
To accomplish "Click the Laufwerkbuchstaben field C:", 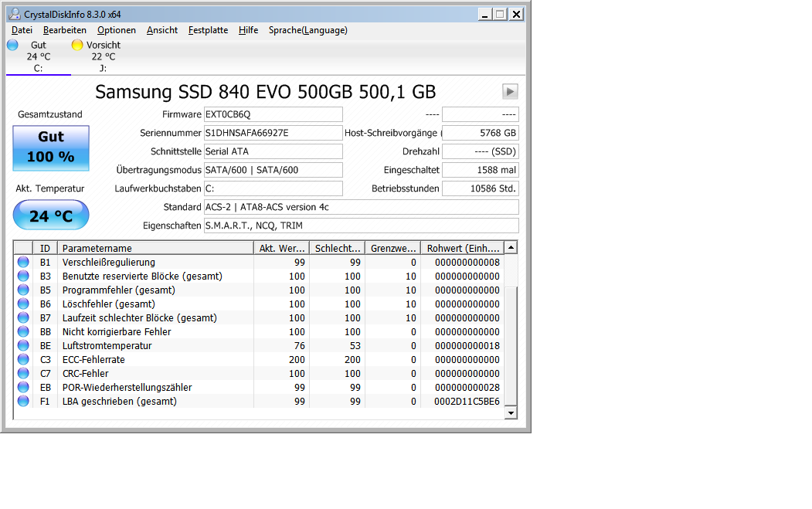I will pos(273,188).
